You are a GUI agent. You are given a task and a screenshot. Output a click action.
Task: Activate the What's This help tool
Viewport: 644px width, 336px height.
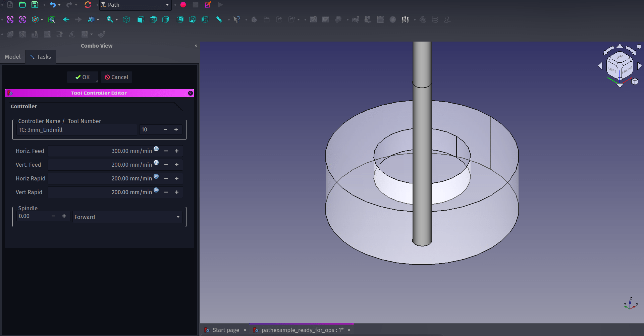pos(237,19)
